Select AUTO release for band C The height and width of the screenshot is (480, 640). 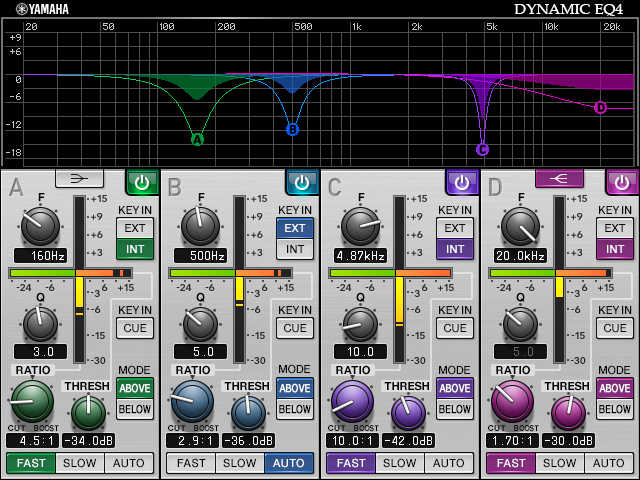coord(449,463)
